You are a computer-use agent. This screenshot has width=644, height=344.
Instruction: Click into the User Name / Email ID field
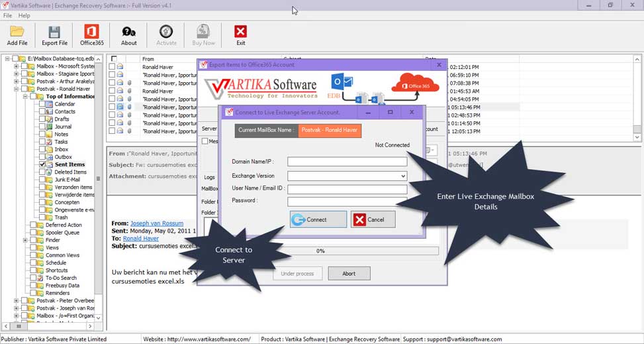[347, 190]
